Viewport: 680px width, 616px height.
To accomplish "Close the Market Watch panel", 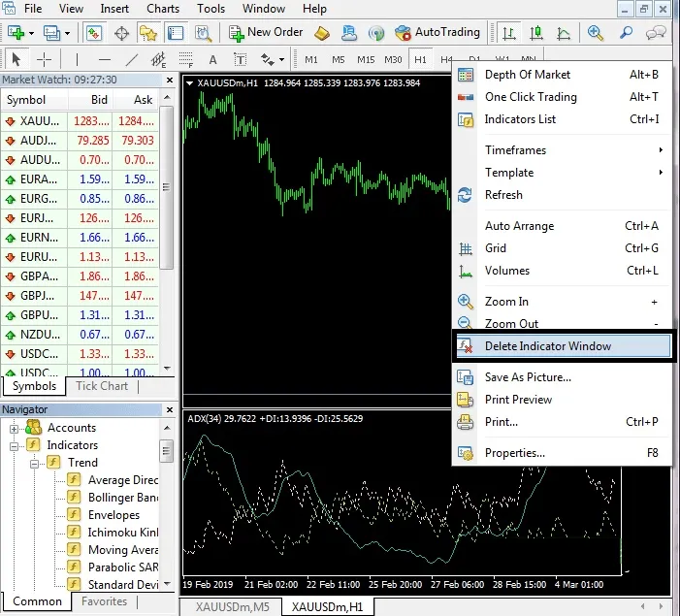I will tap(170, 80).
